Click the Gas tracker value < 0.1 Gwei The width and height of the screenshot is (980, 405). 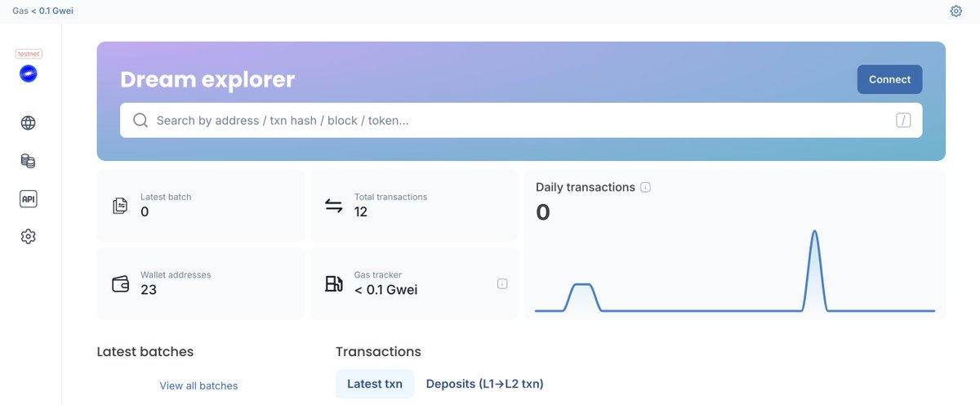[386, 290]
